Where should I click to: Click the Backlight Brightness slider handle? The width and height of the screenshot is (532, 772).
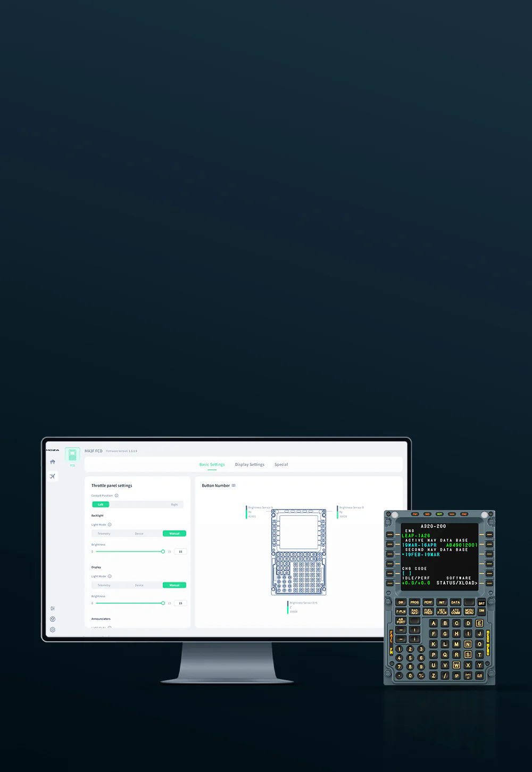click(x=163, y=552)
